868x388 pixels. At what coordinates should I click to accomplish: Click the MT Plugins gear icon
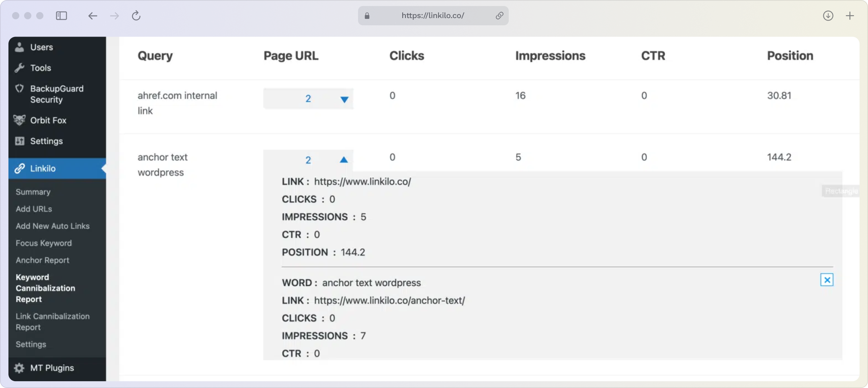[19, 368]
